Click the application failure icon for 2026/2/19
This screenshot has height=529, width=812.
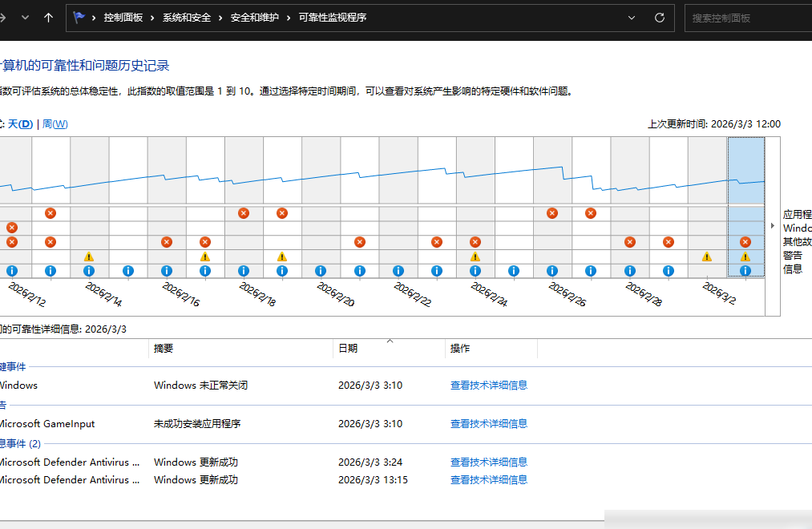(x=281, y=213)
